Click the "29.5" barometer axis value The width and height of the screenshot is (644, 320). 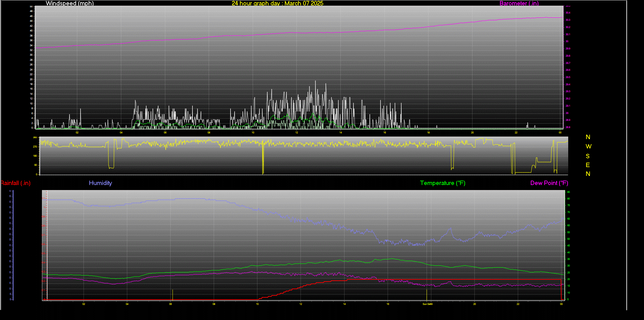coord(568,77)
